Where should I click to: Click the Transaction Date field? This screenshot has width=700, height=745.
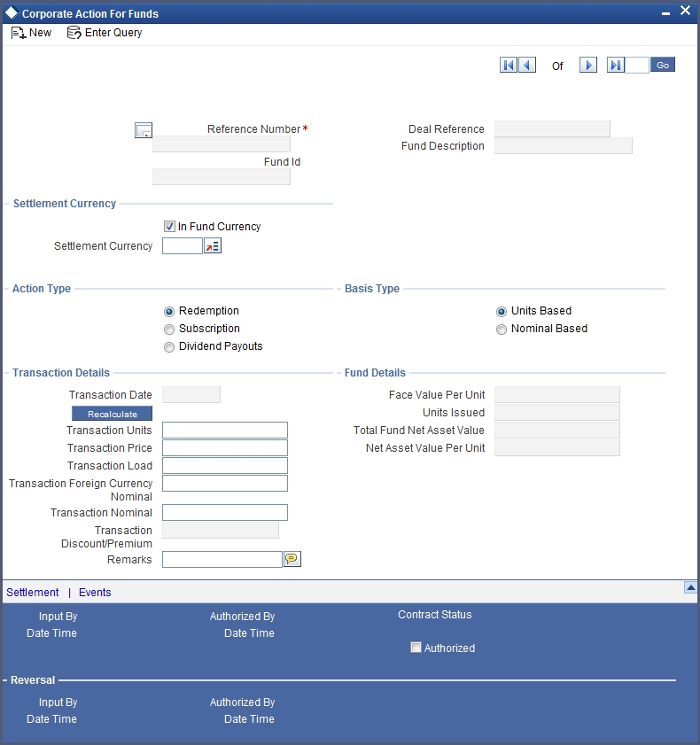click(191, 395)
